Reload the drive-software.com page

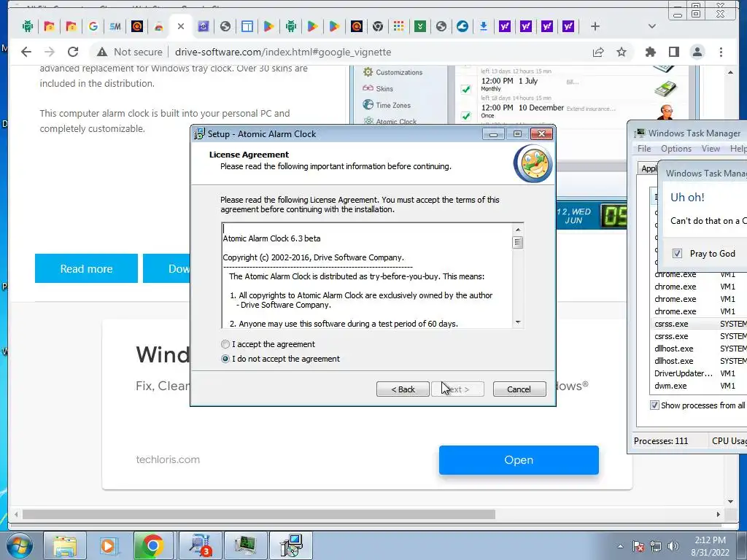pos(73,52)
